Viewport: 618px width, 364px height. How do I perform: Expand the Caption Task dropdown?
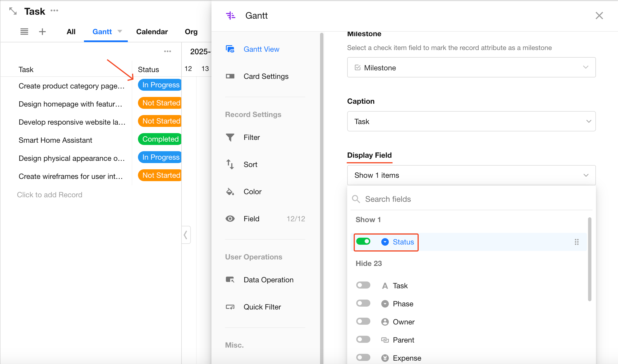[x=471, y=122]
